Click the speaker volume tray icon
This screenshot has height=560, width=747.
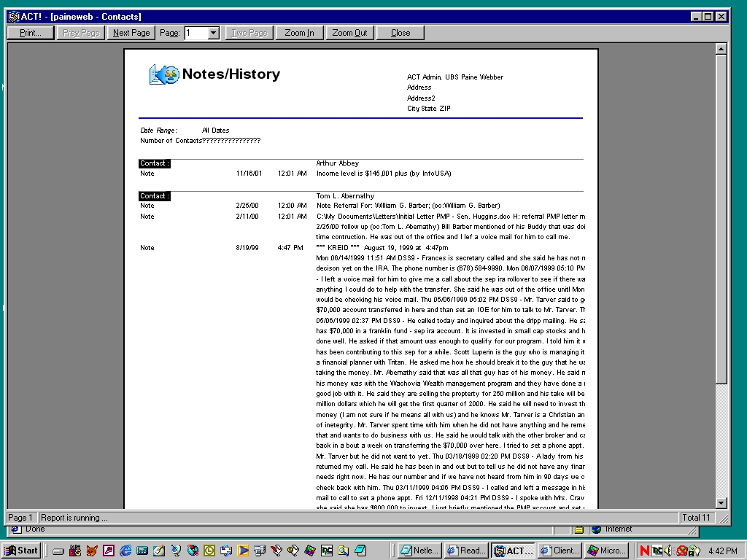point(668,551)
